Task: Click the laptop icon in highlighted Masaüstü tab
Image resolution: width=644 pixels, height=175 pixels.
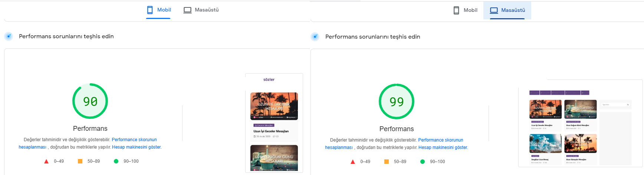Action: tap(494, 10)
